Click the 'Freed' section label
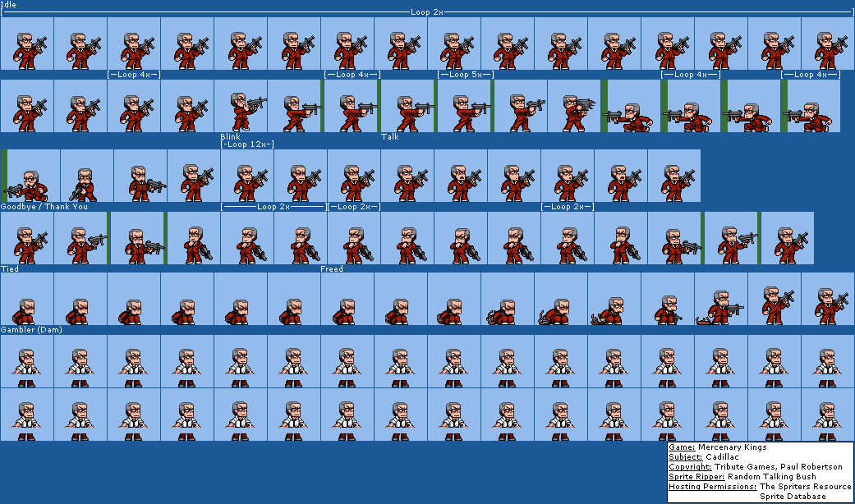Image resolution: width=855 pixels, height=504 pixels. [332, 268]
